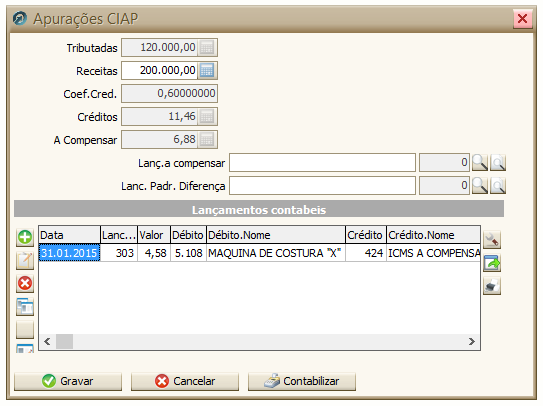Click the export arrow icon beside grid
The image size is (543, 406).
[x=492, y=263]
